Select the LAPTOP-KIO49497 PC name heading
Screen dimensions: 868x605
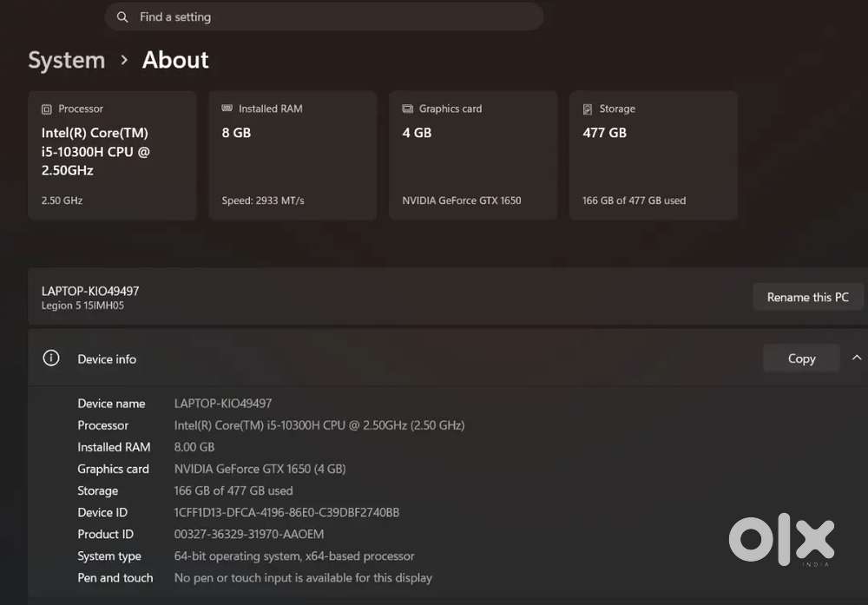[90, 291]
